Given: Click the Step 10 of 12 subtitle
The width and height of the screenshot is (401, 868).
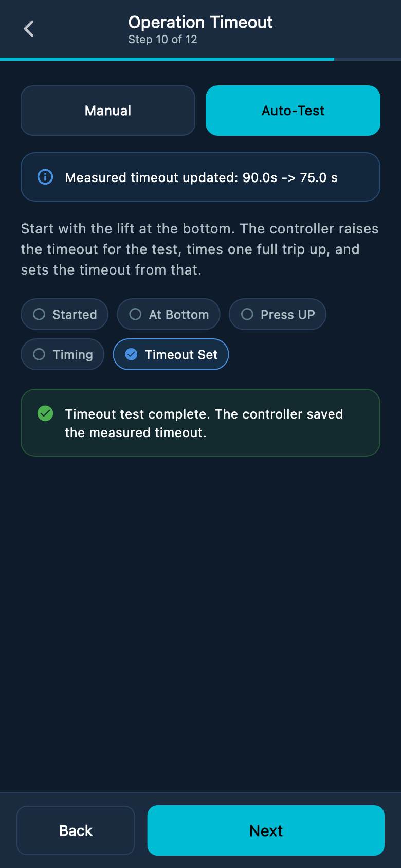Looking at the screenshot, I should (x=162, y=40).
